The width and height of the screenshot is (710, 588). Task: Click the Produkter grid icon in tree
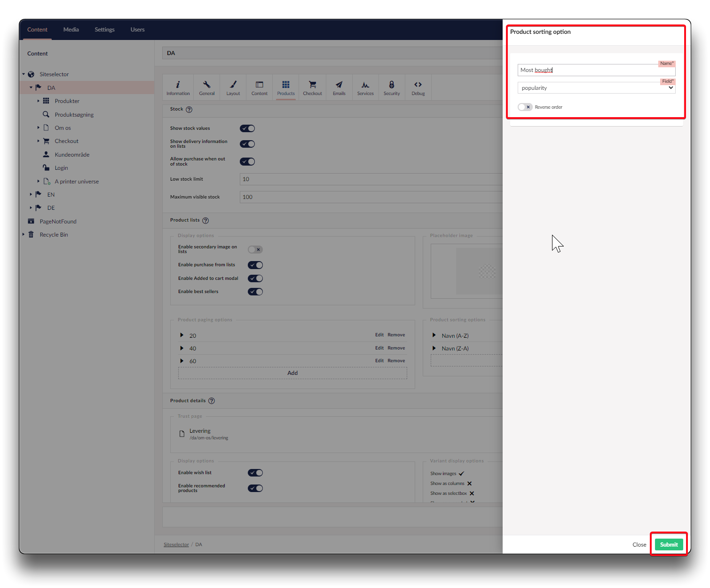(46, 101)
